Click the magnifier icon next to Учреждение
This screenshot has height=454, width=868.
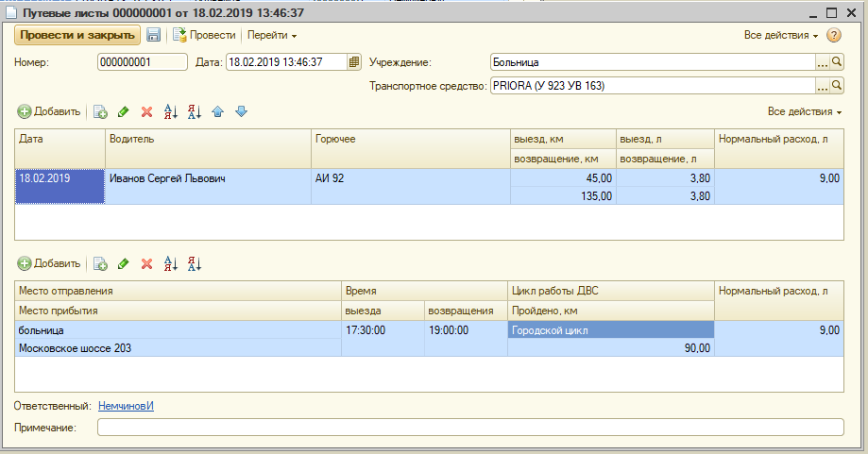(x=837, y=62)
